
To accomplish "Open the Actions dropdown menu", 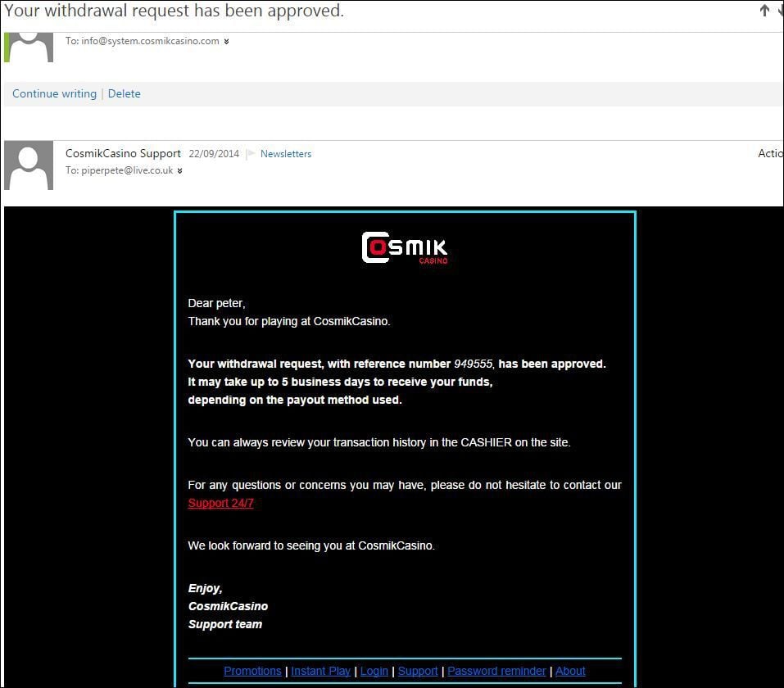I will 771,153.
